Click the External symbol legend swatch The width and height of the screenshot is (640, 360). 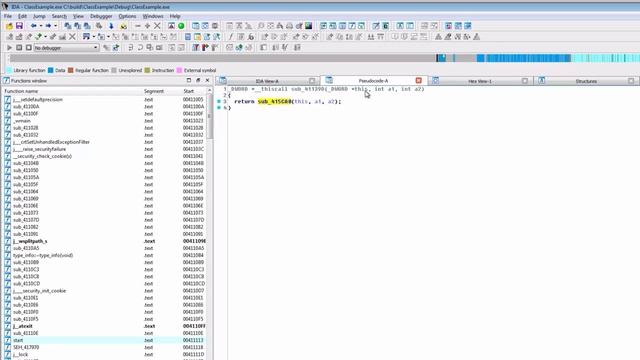pos(179,70)
